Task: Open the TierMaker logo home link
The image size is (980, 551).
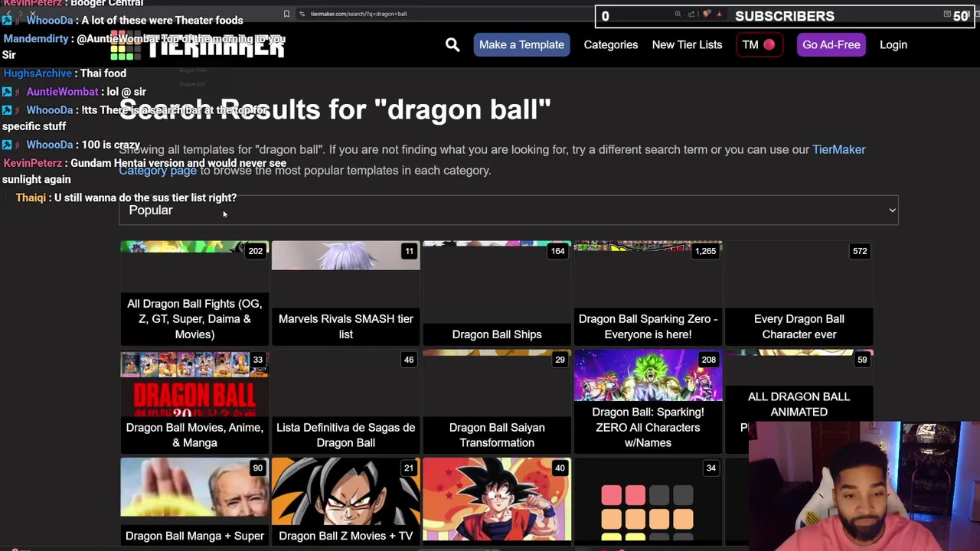Action: point(198,45)
